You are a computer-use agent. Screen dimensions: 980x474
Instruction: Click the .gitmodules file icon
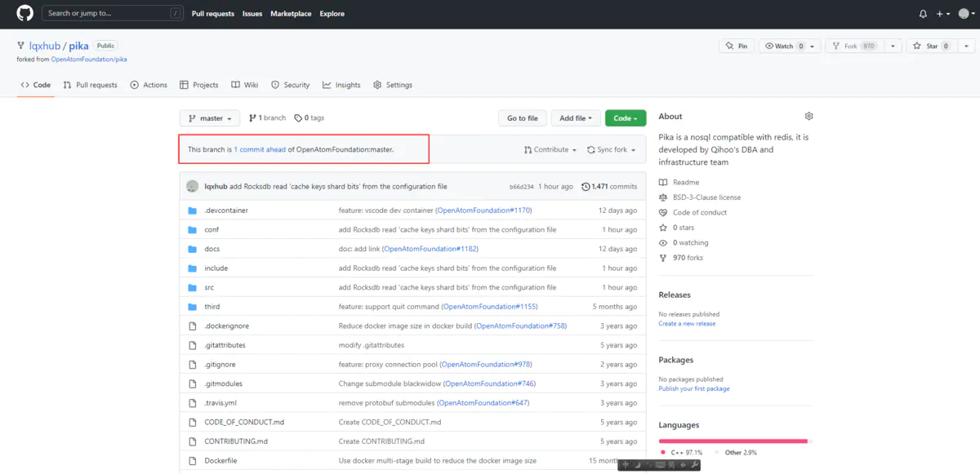[x=193, y=383]
